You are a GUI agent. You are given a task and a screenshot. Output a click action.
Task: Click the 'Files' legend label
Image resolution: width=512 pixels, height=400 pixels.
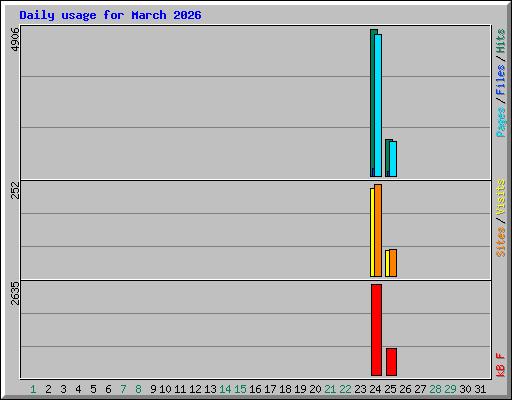(501, 79)
